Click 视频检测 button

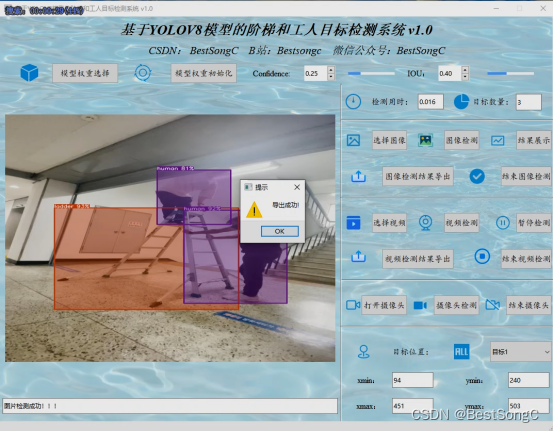point(461,223)
